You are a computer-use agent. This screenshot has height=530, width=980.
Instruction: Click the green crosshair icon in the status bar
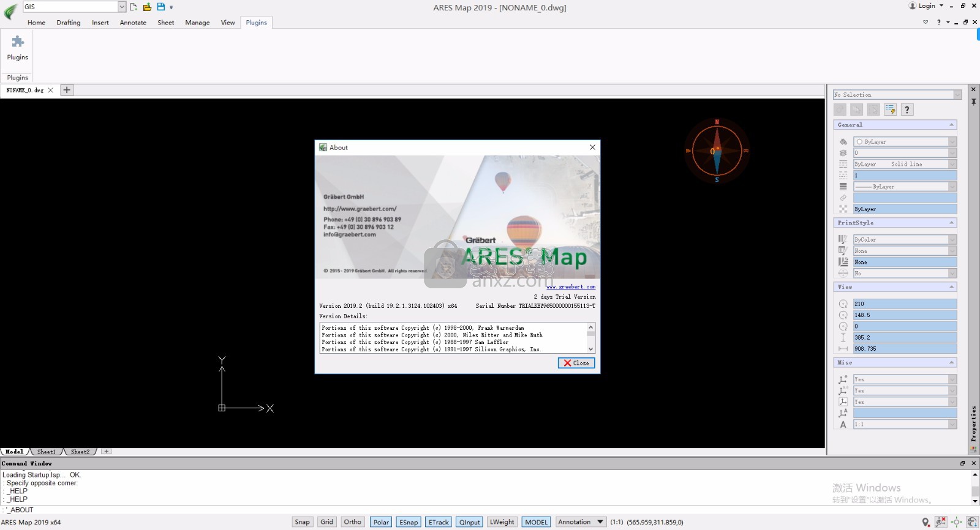point(956,522)
